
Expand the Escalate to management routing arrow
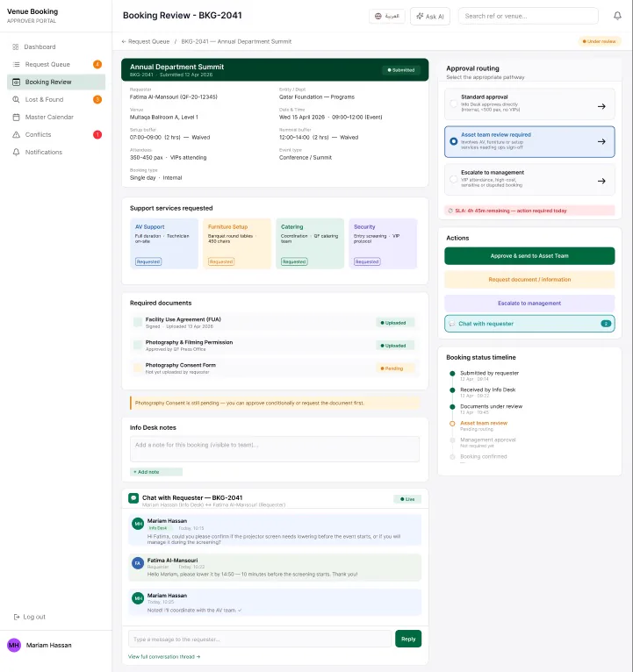(601, 181)
